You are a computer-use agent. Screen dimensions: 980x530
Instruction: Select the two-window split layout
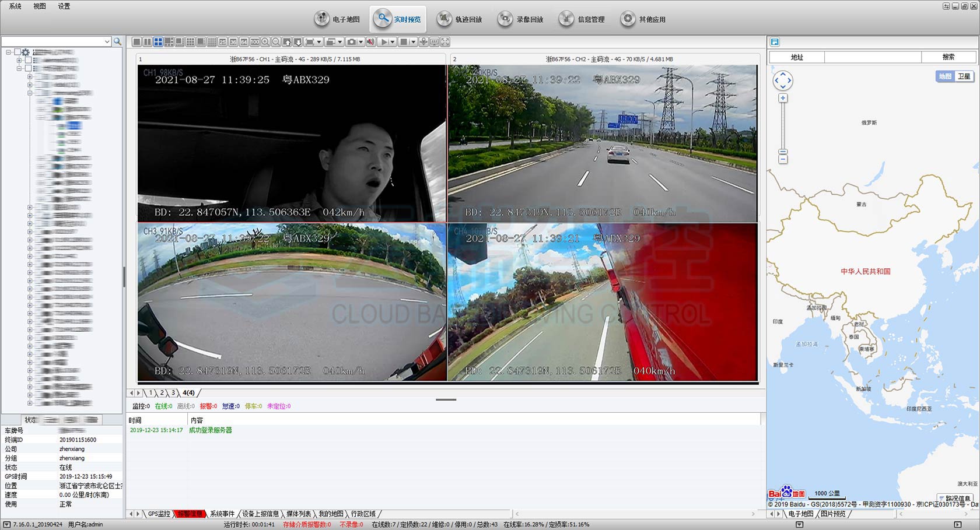pos(148,42)
